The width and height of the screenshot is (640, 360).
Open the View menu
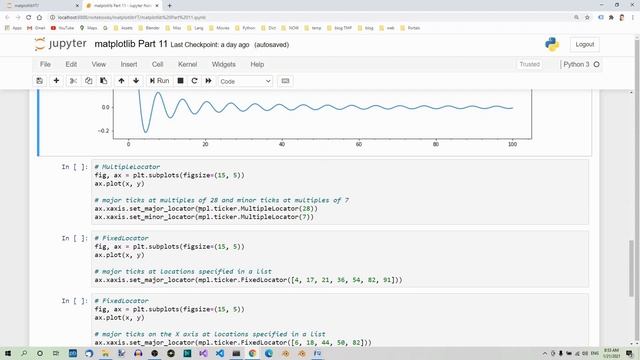point(98,64)
